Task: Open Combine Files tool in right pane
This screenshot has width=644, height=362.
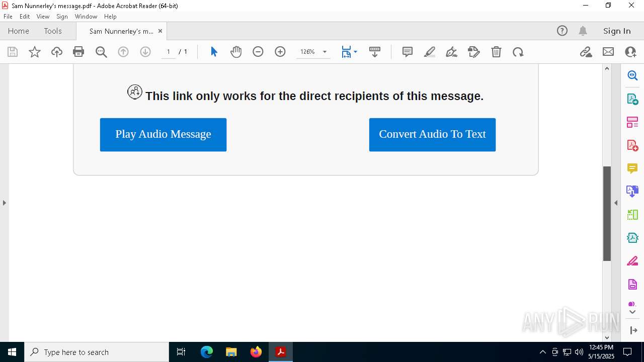Action: click(x=632, y=192)
